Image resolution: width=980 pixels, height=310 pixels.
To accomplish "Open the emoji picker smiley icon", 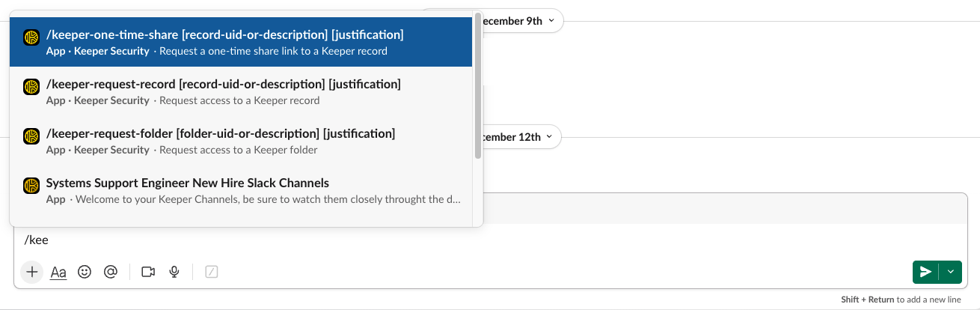I will pyautogui.click(x=85, y=272).
